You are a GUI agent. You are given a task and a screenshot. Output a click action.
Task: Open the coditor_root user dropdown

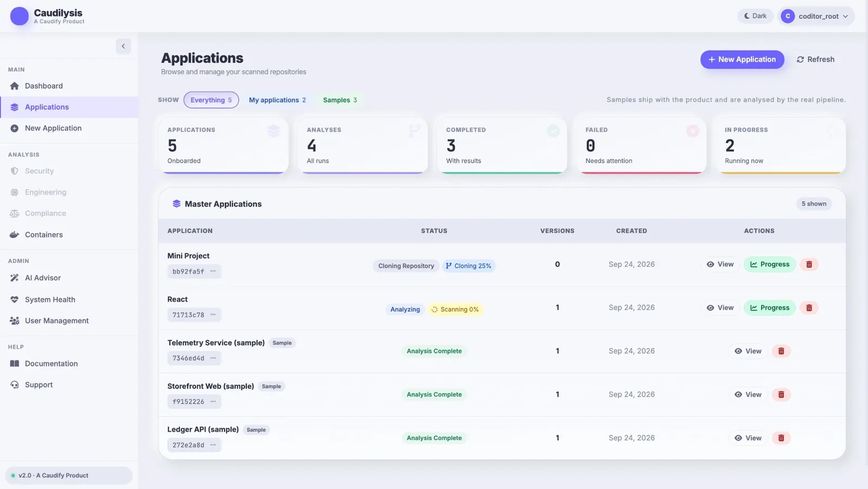(815, 16)
